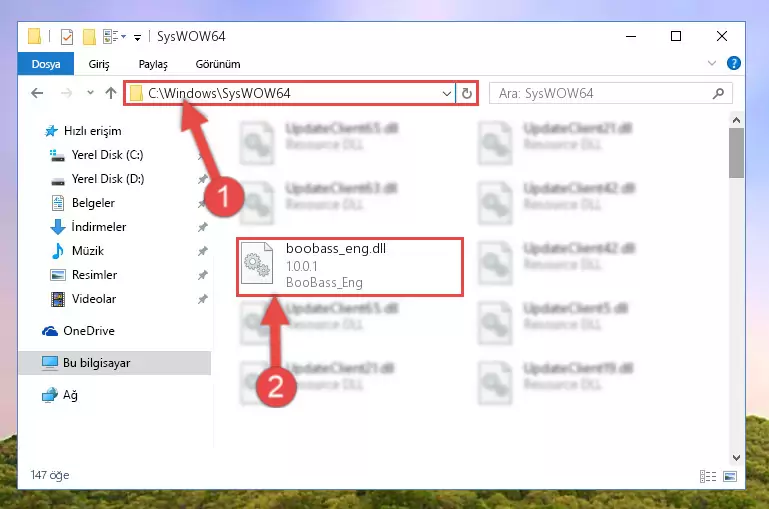Go up one folder level

point(111,93)
